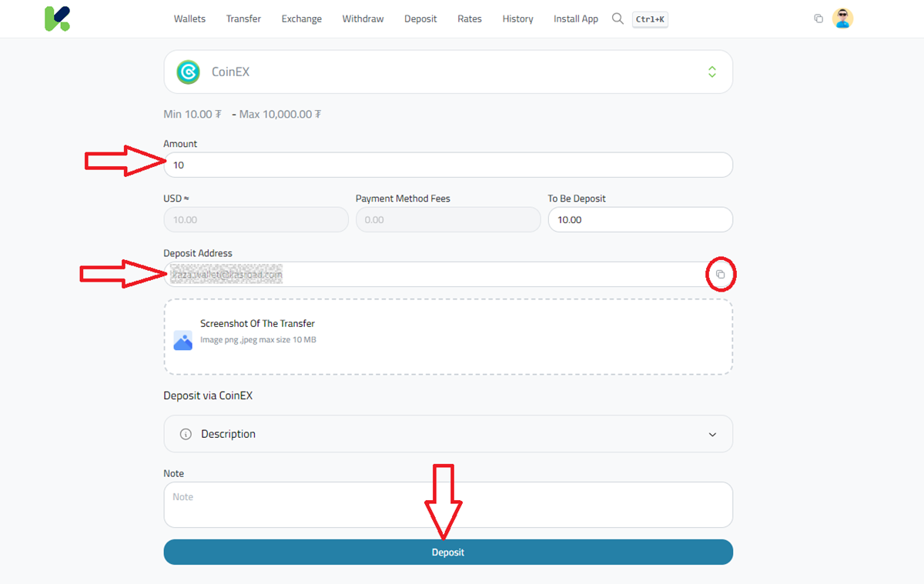Viewport: 924px width, 584px height.
Task: Collapse the Description panel via its chevron
Action: [x=712, y=433]
